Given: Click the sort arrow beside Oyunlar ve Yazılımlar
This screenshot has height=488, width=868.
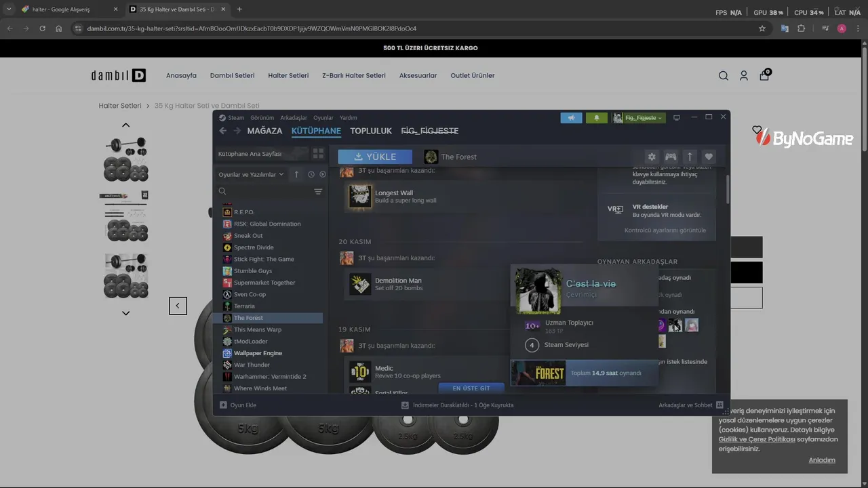Looking at the screenshot, I should (x=296, y=174).
